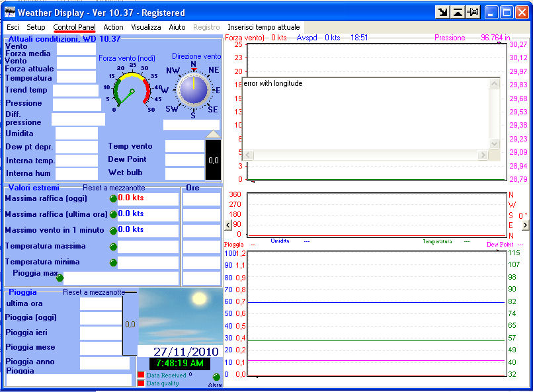Click the Ore column header
The width and height of the screenshot is (533, 392).
[192, 188]
